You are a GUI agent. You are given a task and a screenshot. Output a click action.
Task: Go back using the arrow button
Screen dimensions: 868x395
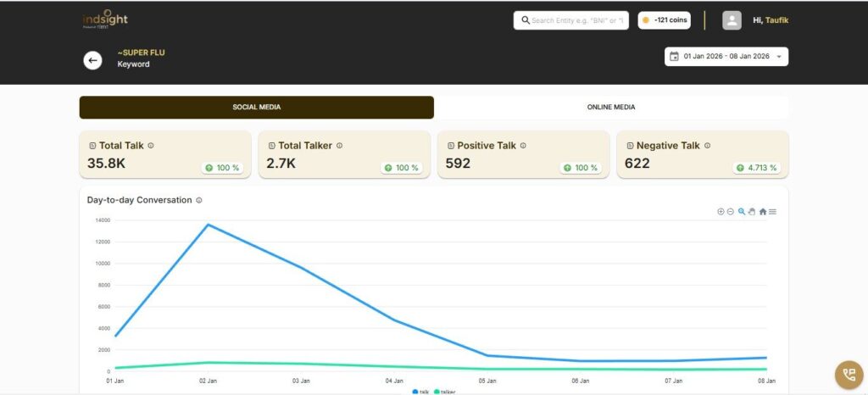pos(92,60)
